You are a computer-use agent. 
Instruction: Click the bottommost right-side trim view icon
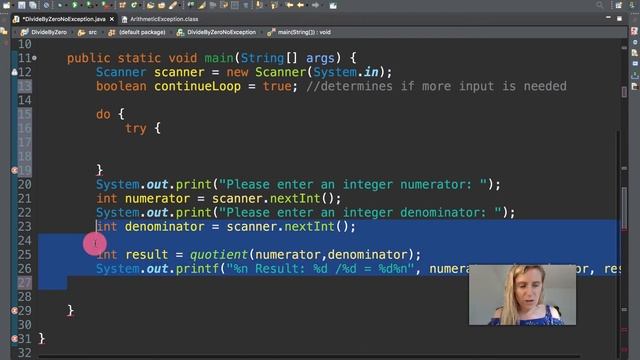pos(634,87)
